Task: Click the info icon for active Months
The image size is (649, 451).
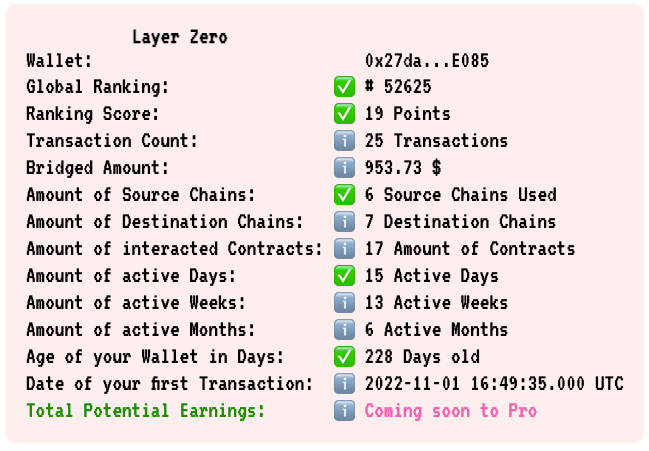Action: tap(344, 330)
